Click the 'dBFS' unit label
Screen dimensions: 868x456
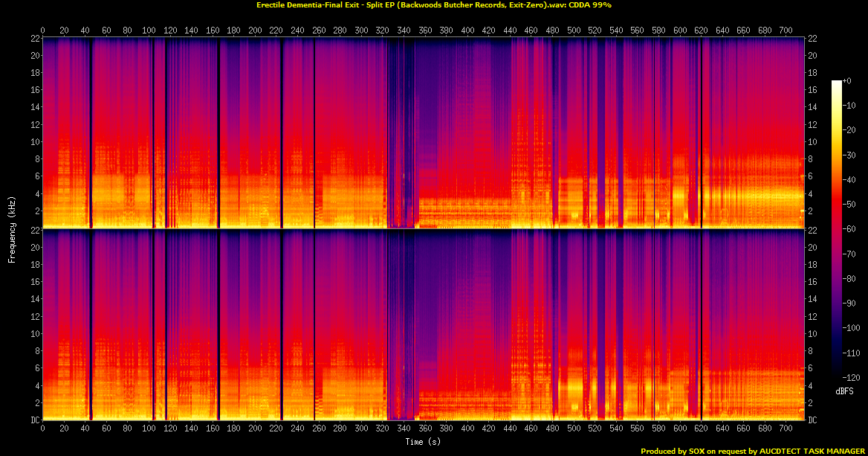coord(845,391)
